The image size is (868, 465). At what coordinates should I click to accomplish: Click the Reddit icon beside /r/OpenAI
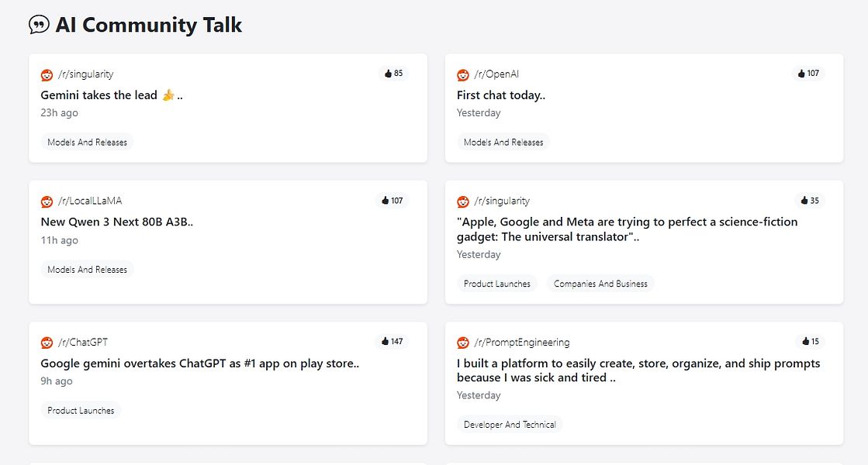point(463,74)
